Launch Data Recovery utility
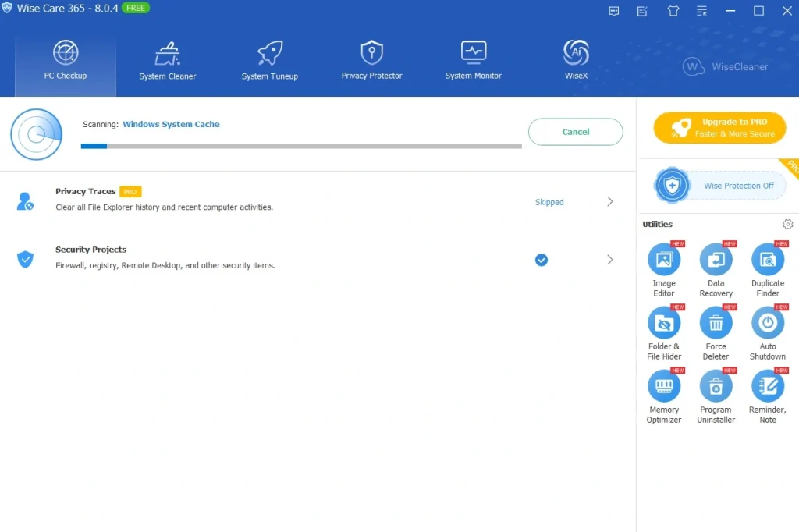 (716, 270)
